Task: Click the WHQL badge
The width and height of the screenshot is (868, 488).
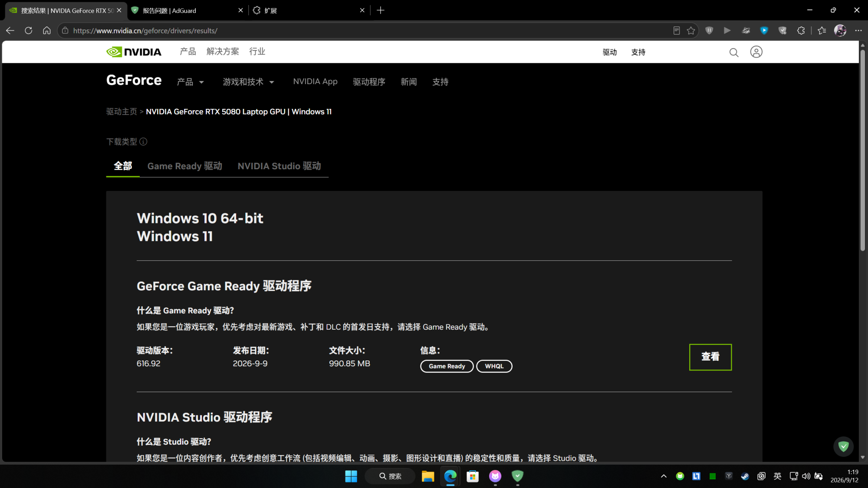Action: (x=494, y=366)
